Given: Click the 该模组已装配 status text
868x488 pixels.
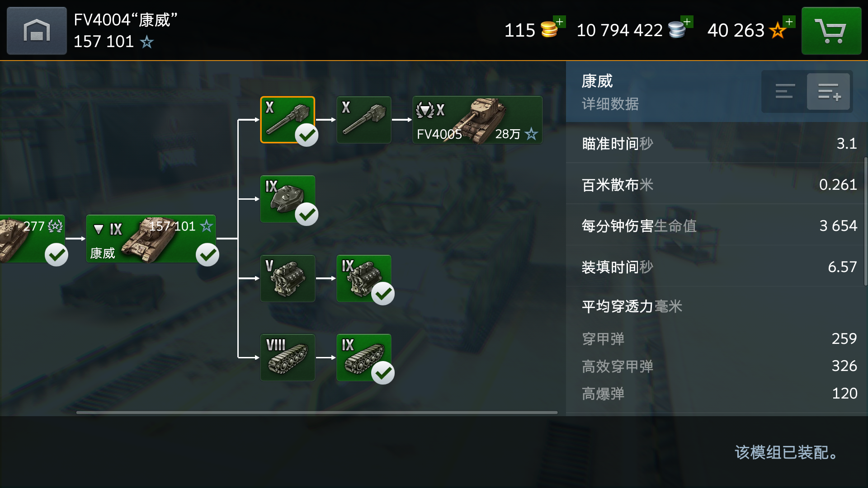Looking at the screenshot, I should tap(787, 452).
